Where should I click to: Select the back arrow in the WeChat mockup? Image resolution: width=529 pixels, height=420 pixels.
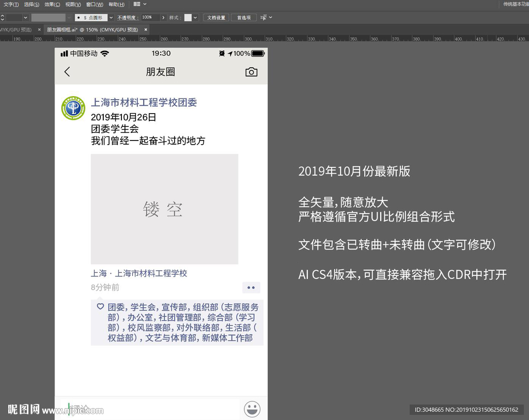[67, 72]
